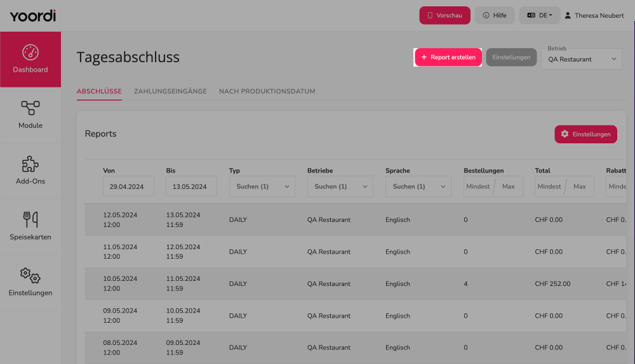This screenshot has height=364, width=635.
Task: Open the Sprache filter dropdown
Action: (x=418, y=186)
